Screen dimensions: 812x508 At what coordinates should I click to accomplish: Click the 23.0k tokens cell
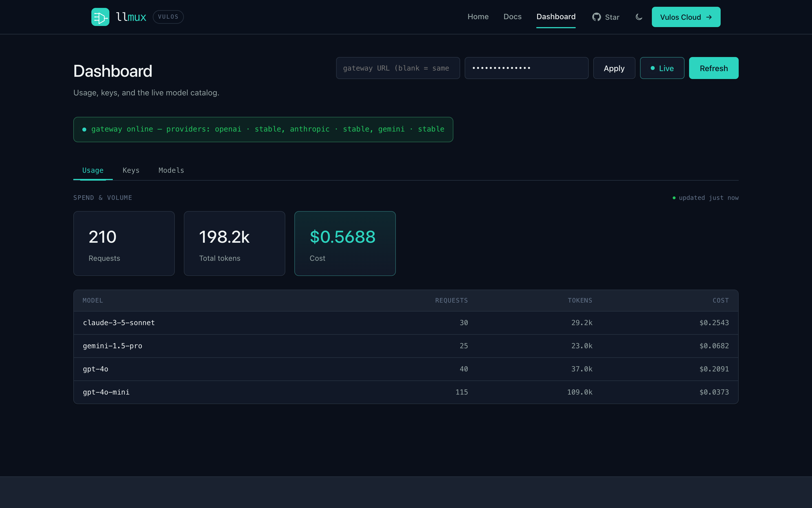pos(581,346)
